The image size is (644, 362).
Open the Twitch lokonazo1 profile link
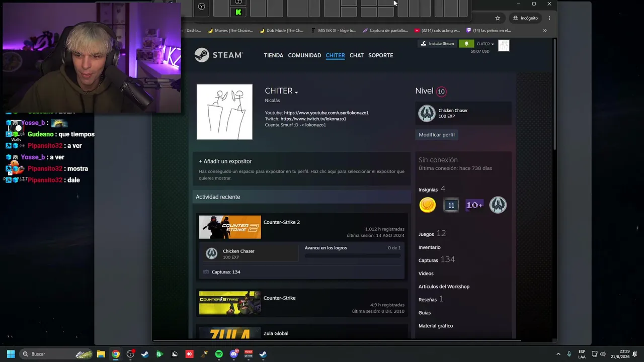tap(313, 119)
